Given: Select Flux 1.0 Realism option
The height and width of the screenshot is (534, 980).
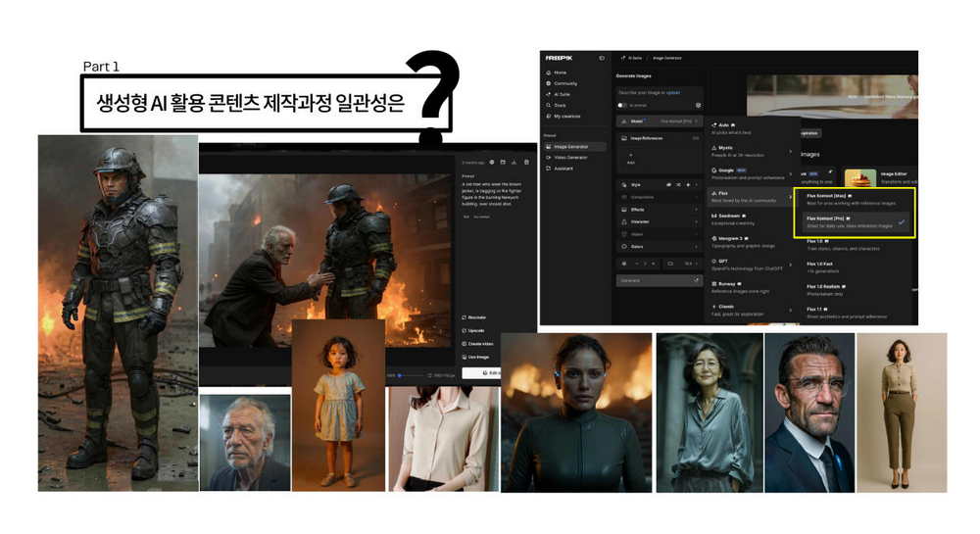Looking at the screenshot, I should pyautogui.click(x=855, y=290).
